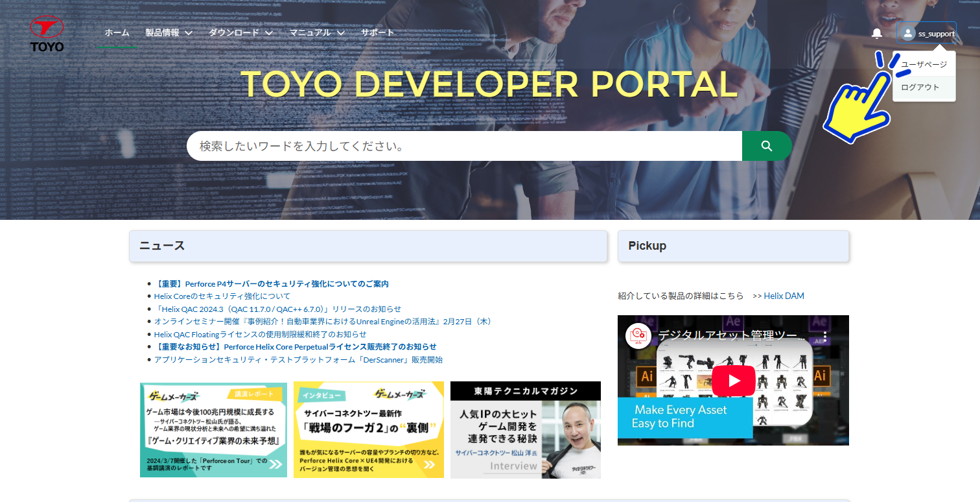980x502 pixels.
Task: Open the ss_support user menu
Action: click(x=926, y=33)
